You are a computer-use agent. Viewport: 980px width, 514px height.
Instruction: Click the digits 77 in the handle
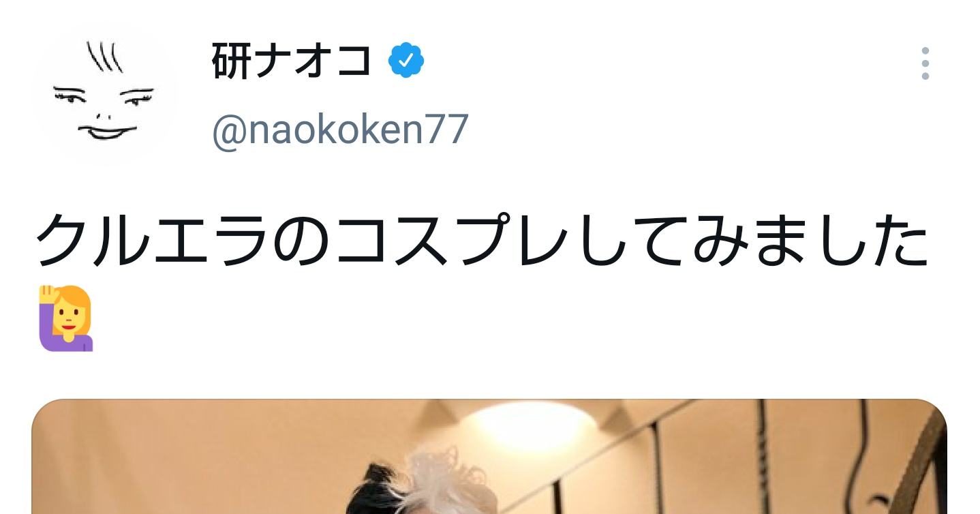click(448, 130)
